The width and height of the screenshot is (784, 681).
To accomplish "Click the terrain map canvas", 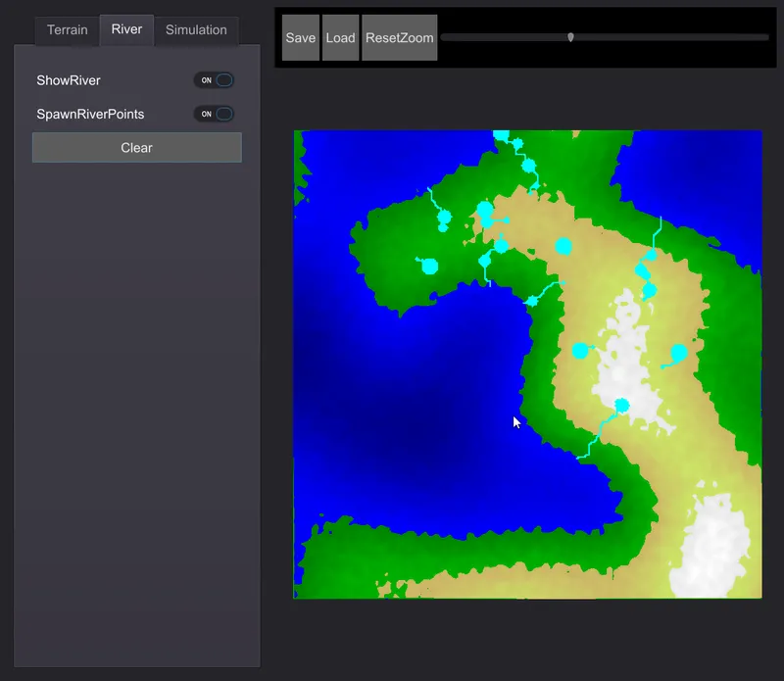I will (527, 364).
